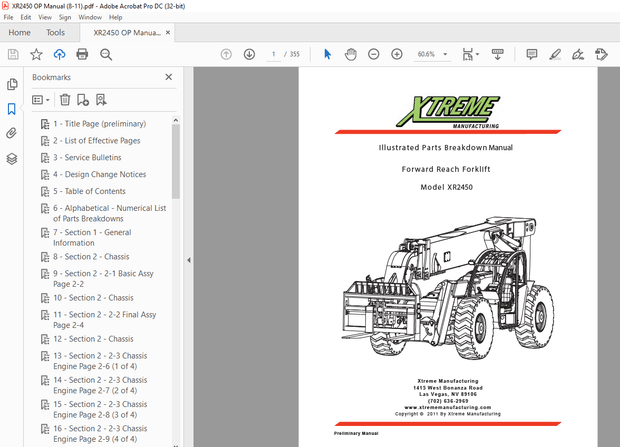
Task: Click the Save file icon
Action: (13, 54)
